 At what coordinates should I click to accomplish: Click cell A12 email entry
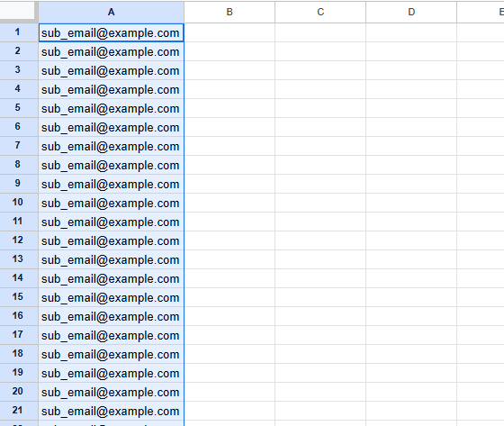(x=112, y=240)
